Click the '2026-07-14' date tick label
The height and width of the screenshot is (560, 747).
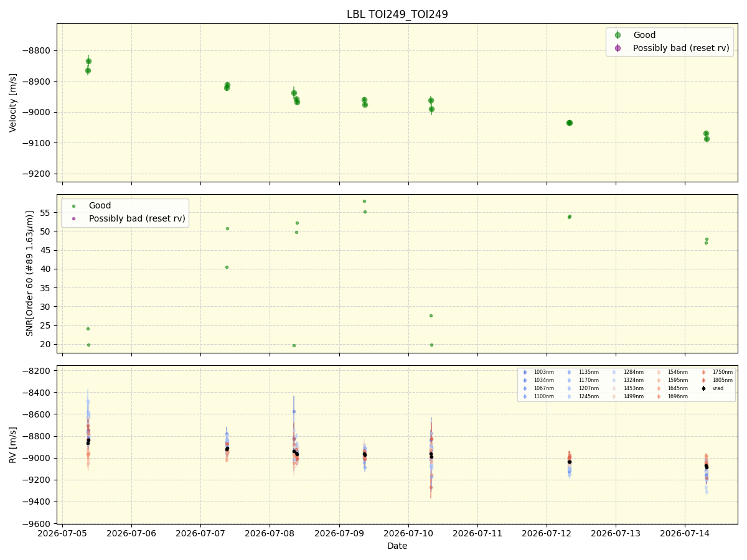click(685, 534)
